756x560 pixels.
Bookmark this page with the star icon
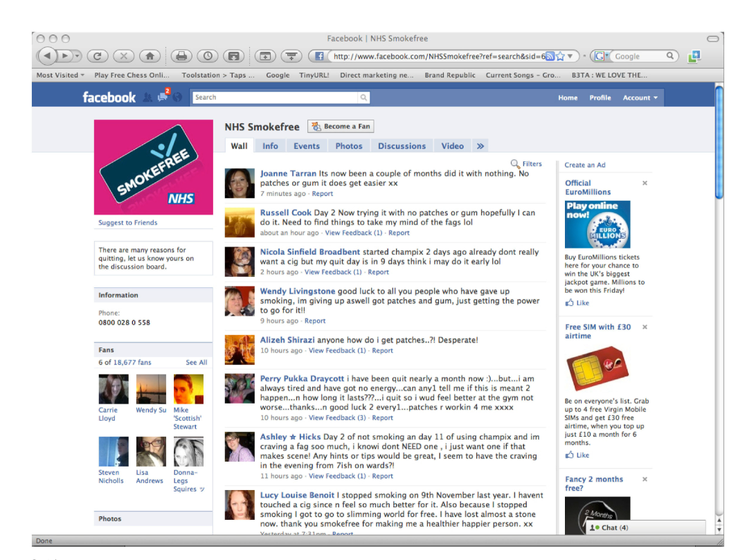[560, 56]
